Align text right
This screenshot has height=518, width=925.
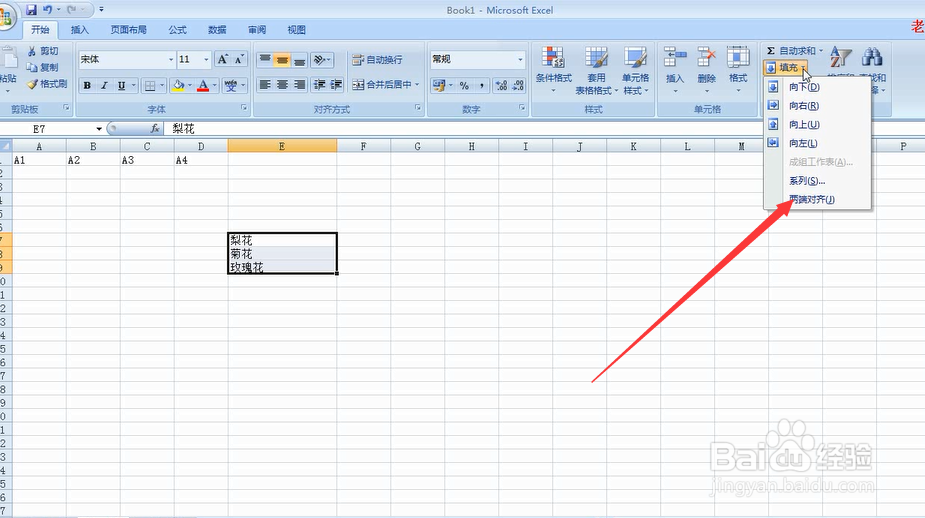[300, 85]
